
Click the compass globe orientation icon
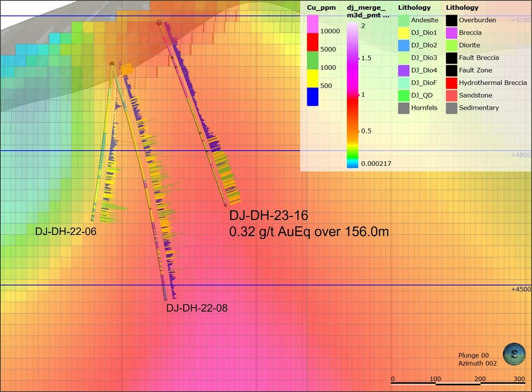point(514,354)
